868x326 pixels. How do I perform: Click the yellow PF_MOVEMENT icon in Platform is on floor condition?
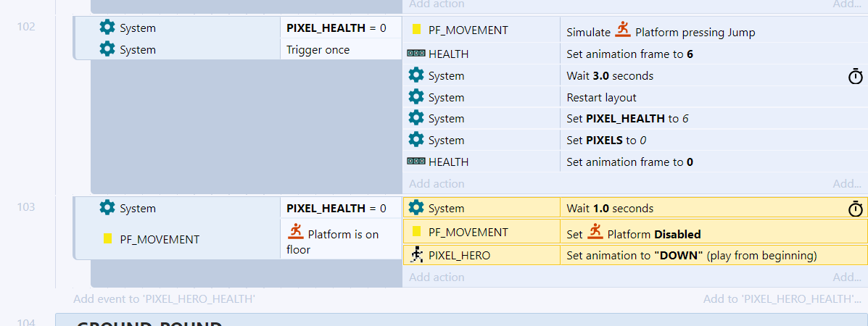tap(108, 239)
